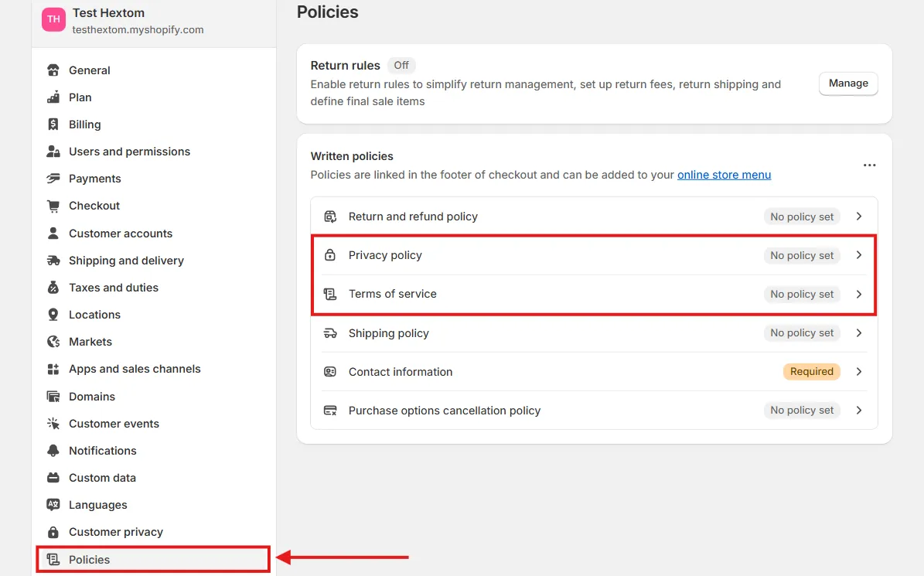Select the Privacy policy label
Viewport: 924px width, 576px height.
coord(385,255)
